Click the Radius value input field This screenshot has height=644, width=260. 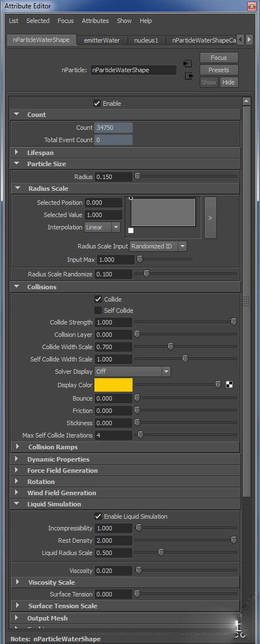[114, 177]
